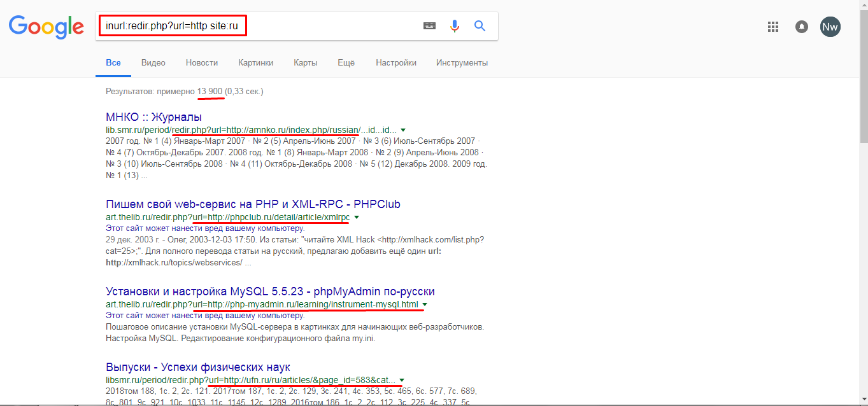868x406 pixels.
Task: Select the Все tab
Action: click(x=113, y=62)
